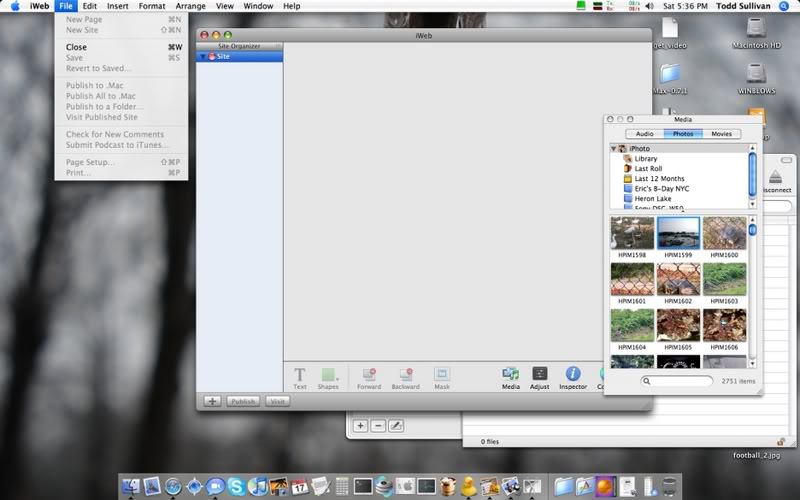Click plus button in background window
The height and width of the screenshot is (500, 800).
point(360,426)
